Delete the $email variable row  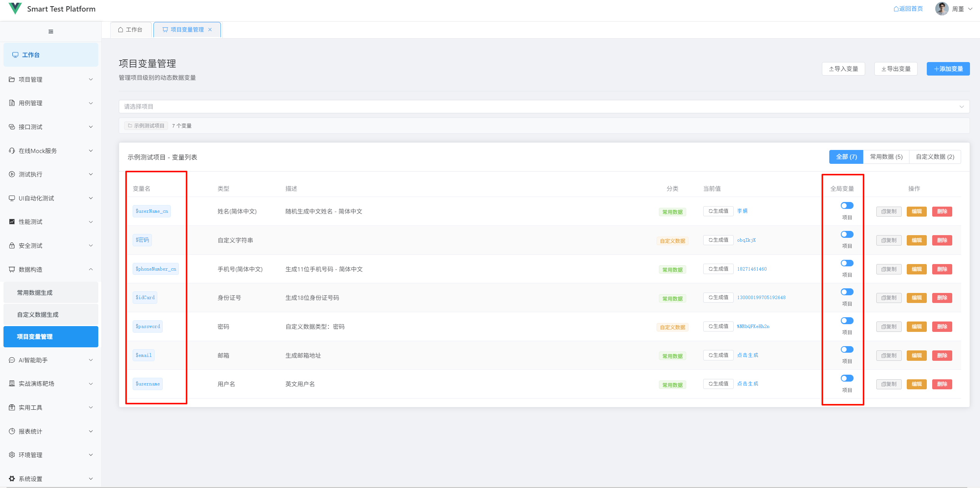point(942,355)
